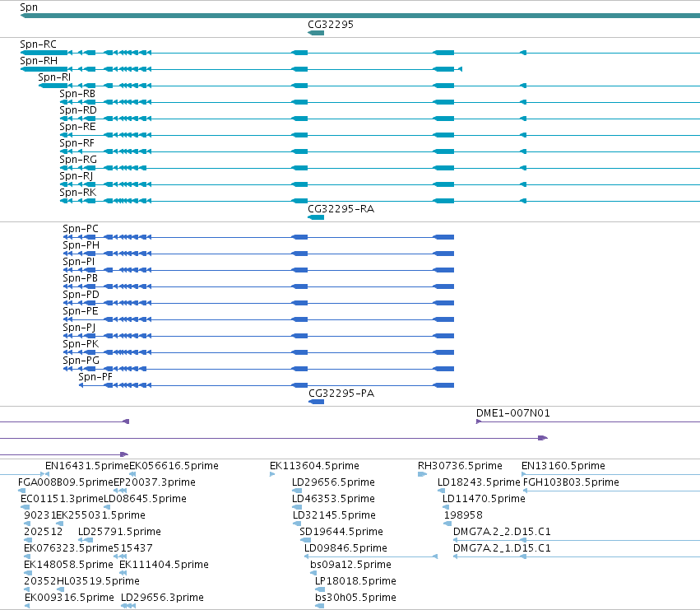Select the LD18243.5prime EST label
700x610 pixels.
pyautogui.click(x=479, y=482)
